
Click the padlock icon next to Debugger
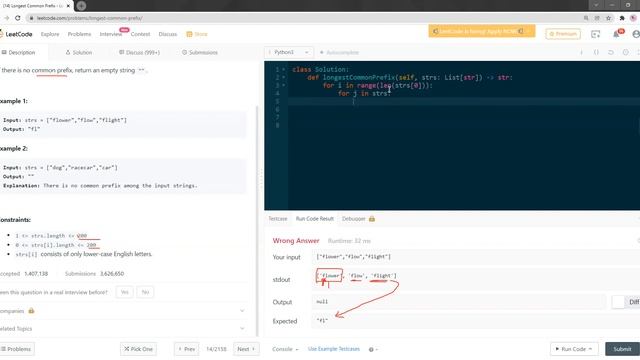click(371, 219)
